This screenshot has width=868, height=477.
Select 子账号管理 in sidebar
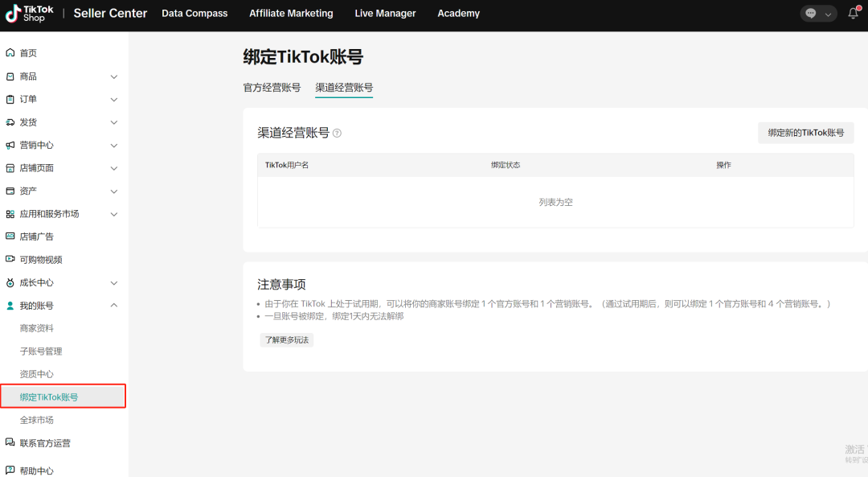coord(41,352)
